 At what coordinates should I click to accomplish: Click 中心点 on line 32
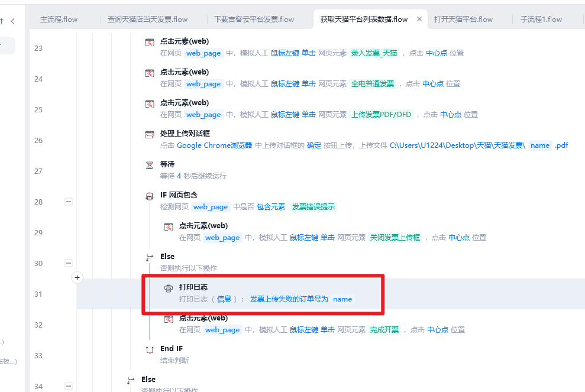coord(438,330)
